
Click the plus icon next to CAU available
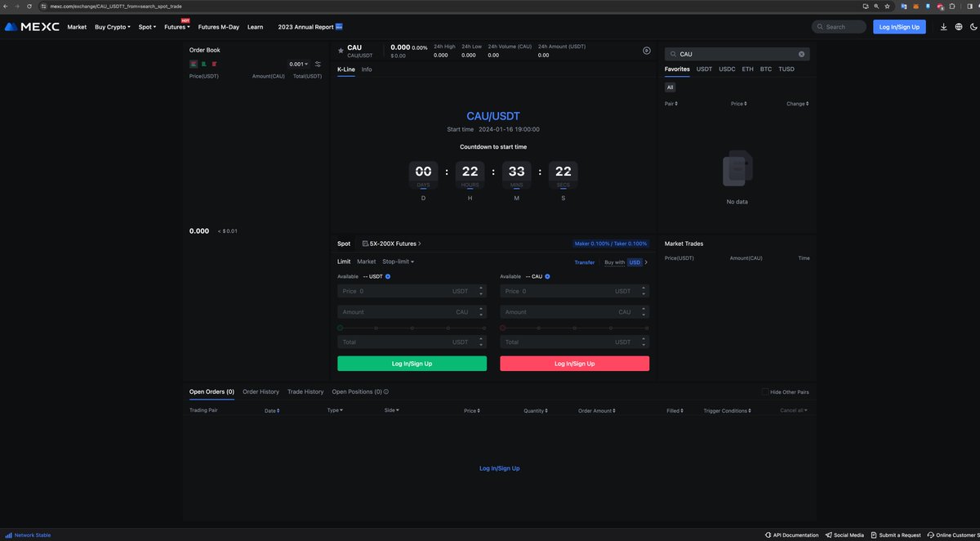click(x=548, y=276)
